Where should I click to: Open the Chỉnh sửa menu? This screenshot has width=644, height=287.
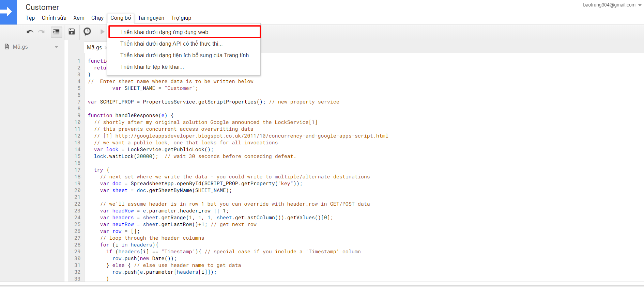[x=54, y=18]
